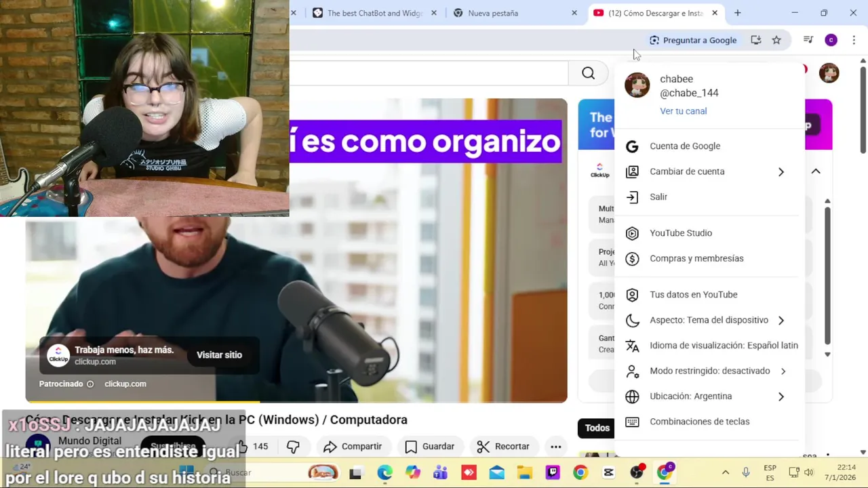The image size is (868, 488).
Task: Click the chabee profile picture in the menu
Action: (637, 85)
